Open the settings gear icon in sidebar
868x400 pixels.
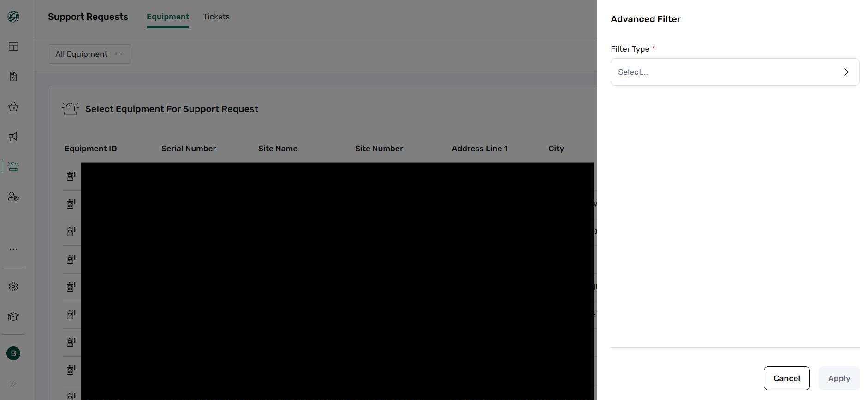point(13,287)
